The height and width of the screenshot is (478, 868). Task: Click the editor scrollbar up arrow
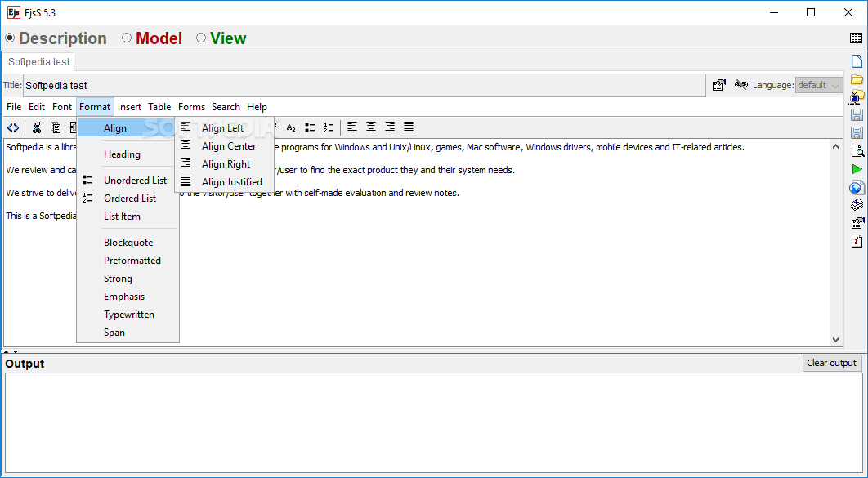(836, 146)
